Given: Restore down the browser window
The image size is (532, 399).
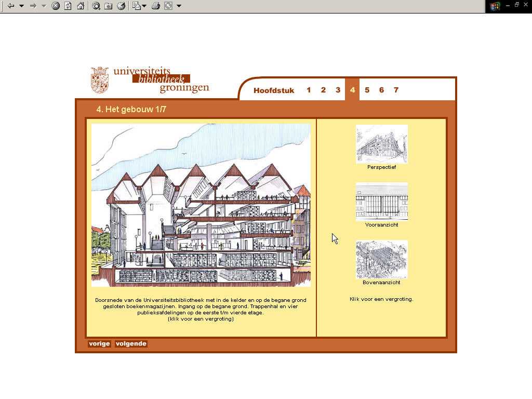Looking at the screenshot, I should 517,5.
